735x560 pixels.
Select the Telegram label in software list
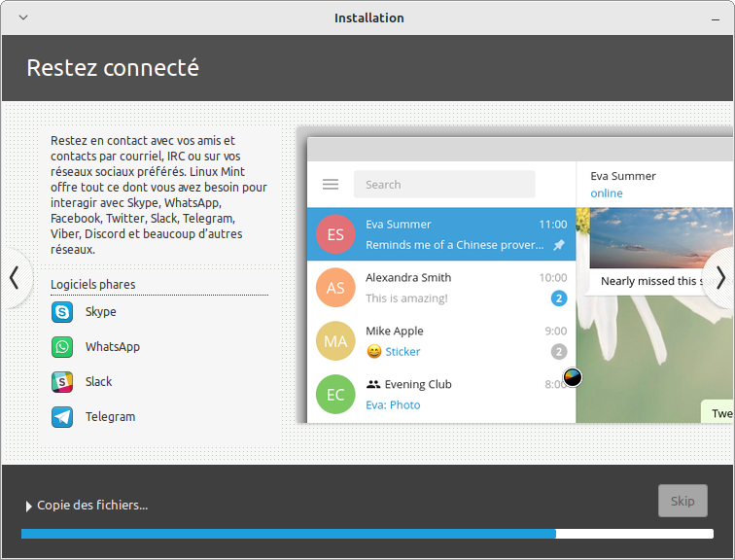[x=110, y=417]
